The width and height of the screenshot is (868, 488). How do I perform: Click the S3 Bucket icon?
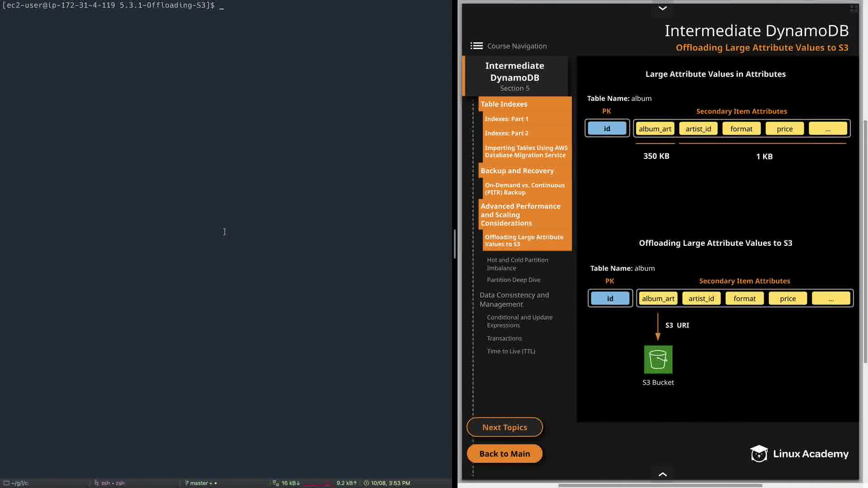click(658, 360)
